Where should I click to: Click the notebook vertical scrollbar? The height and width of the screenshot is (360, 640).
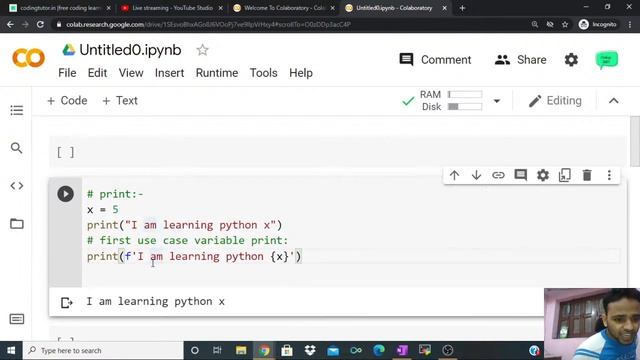pyautogui.click(x=635, y=141)
